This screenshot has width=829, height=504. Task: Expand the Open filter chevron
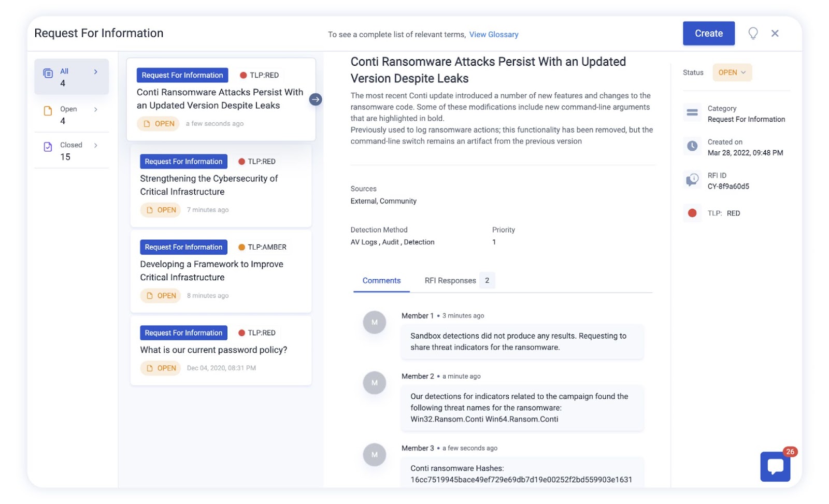pos(96,109)
